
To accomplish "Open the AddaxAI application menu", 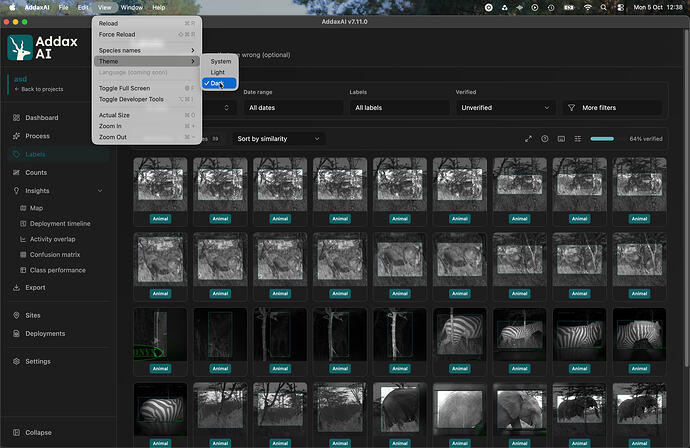I will (37, 7).
